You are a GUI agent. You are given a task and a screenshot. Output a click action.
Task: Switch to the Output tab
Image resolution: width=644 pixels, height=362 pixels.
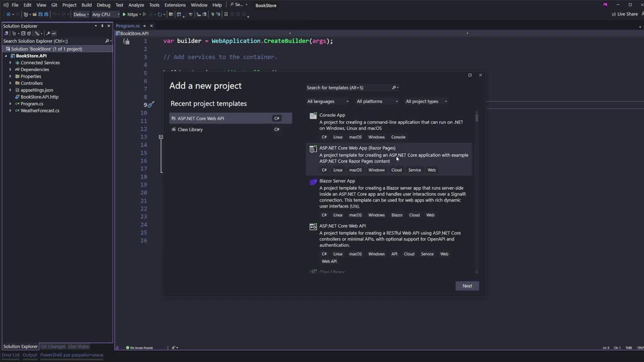(30, 355)
